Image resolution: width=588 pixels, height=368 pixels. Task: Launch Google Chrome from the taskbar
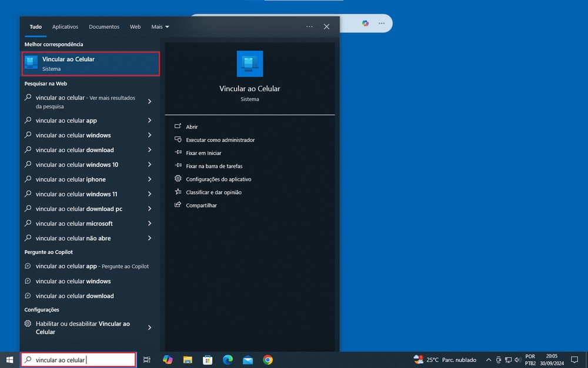point(269,360)
